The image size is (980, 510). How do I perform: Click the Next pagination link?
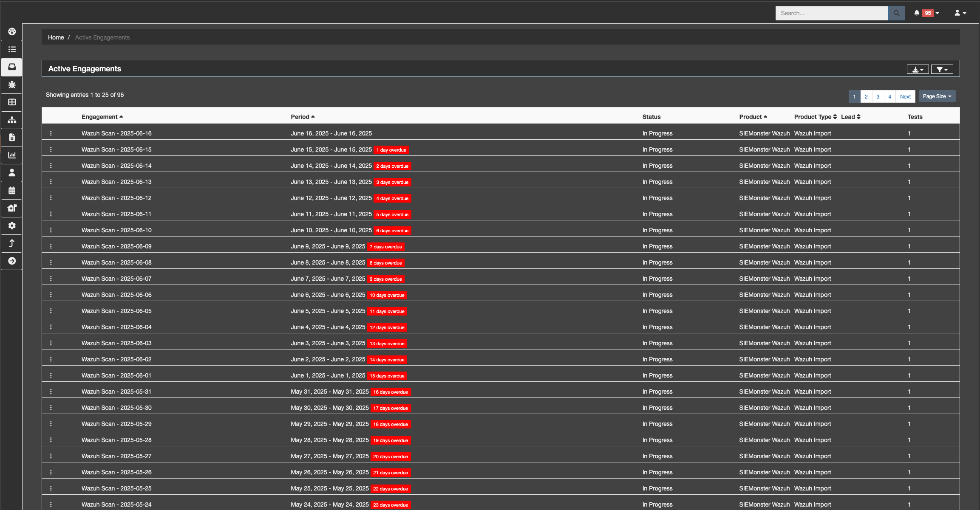click(x=905, y=96)
